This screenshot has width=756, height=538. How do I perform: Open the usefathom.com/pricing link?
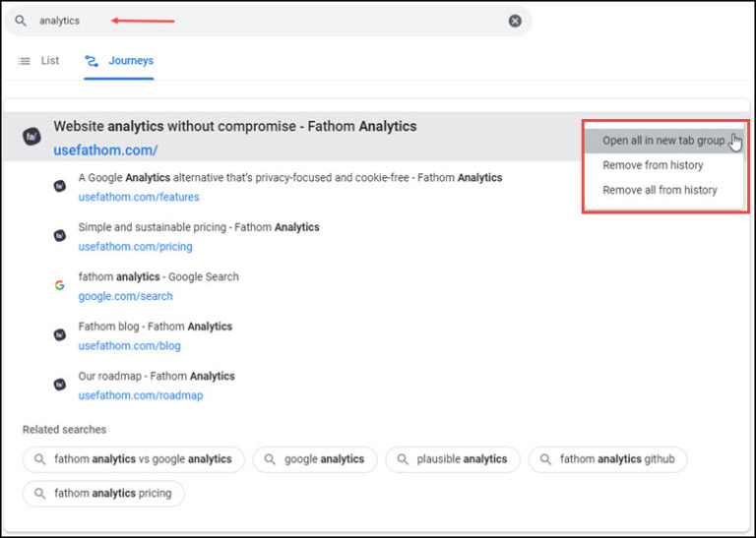coord(136,247)
